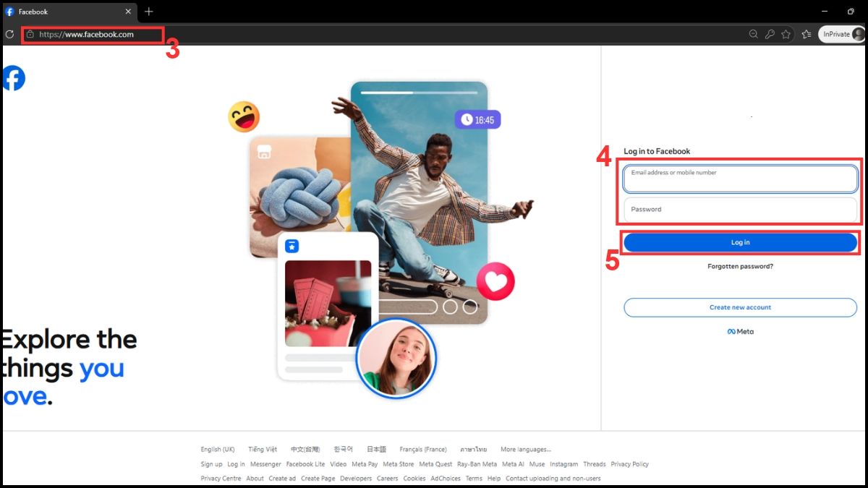868x488 pixels.
Task: Open the InPrivate profile button
Action: (x=842, y=34)
